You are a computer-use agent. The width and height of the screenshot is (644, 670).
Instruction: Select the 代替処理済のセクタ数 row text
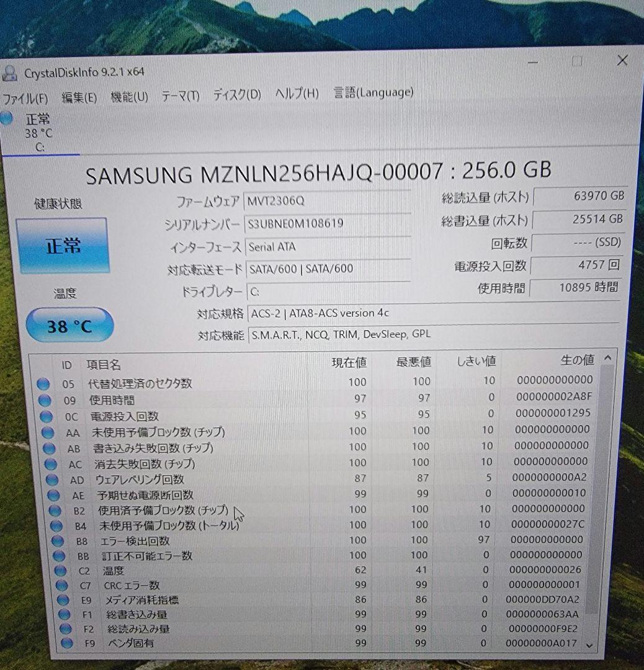(140, 383)
